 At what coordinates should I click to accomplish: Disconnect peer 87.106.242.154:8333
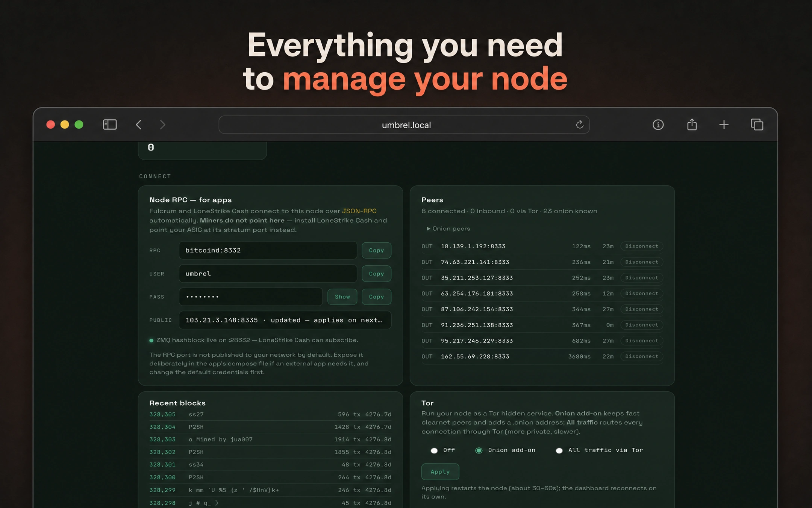[x=641, y=309]
